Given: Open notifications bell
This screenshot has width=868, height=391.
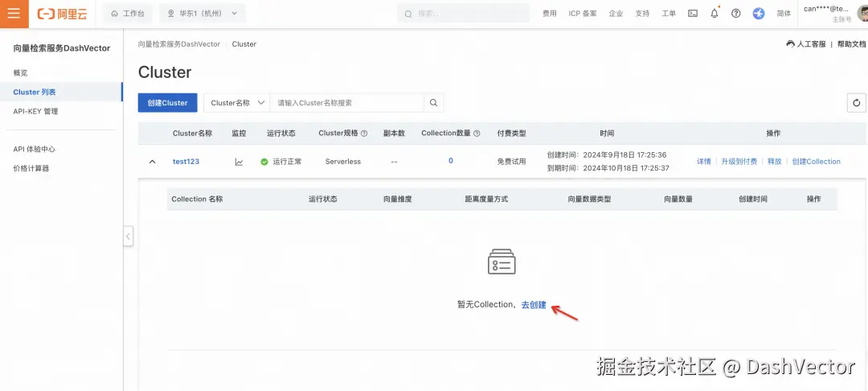Looking at the screenshot, I should pyautogui.click(x=714, y=14).
